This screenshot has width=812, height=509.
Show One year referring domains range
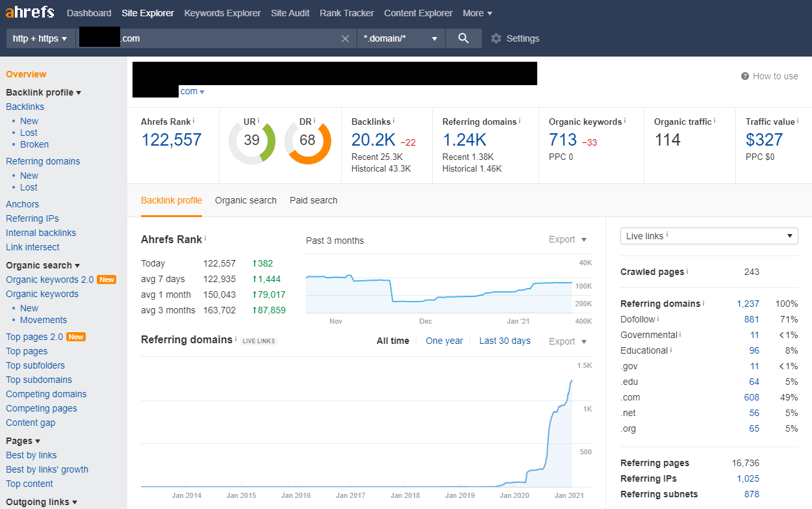pos(444,341)
